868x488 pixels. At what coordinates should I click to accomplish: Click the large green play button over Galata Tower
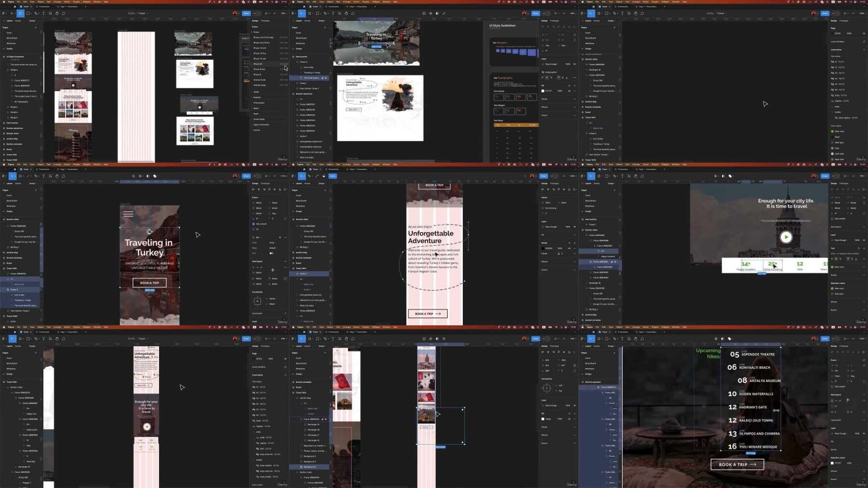point(786,237)
